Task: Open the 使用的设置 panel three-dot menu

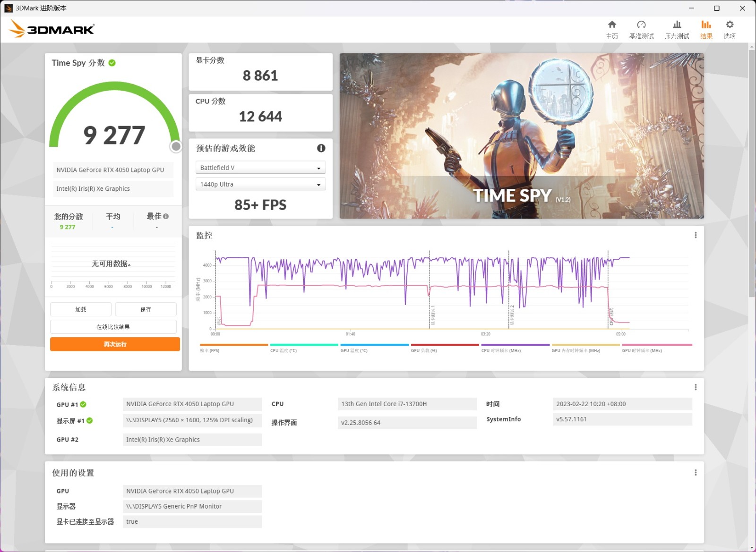Action: click(696, 473)
